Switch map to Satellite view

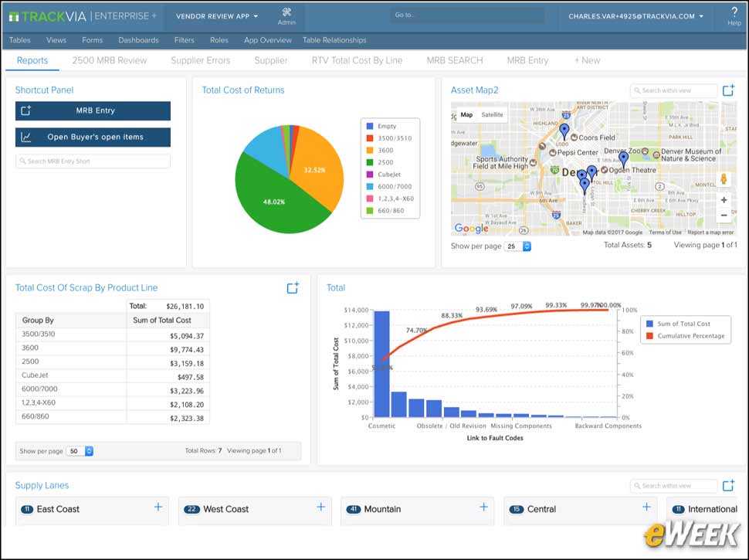[492, 114]
